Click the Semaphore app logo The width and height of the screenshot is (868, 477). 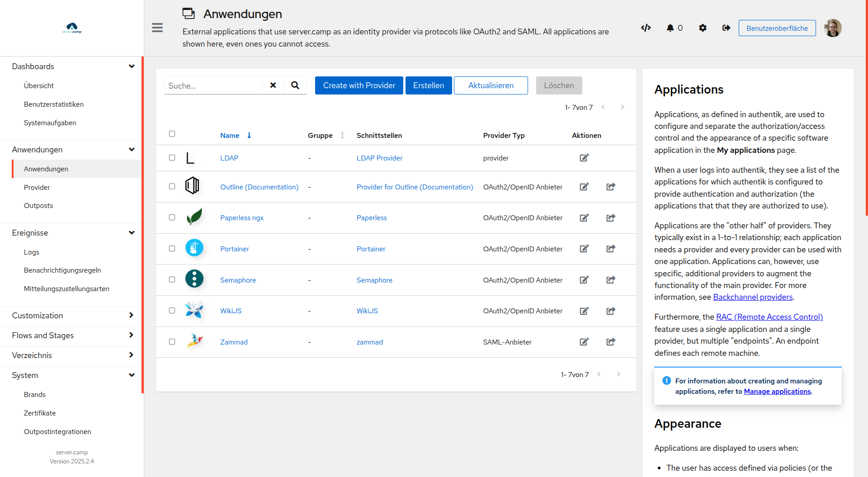click(x=194, y=279)
